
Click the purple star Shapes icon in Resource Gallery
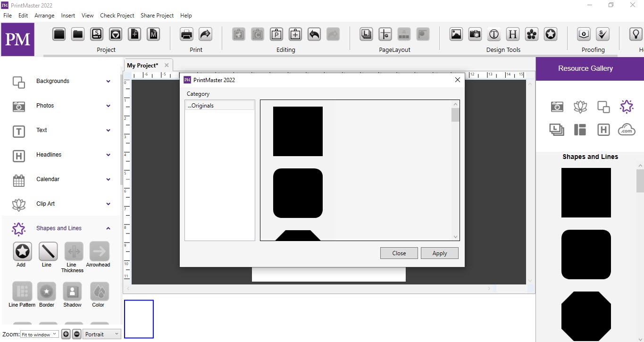point(627,107)
